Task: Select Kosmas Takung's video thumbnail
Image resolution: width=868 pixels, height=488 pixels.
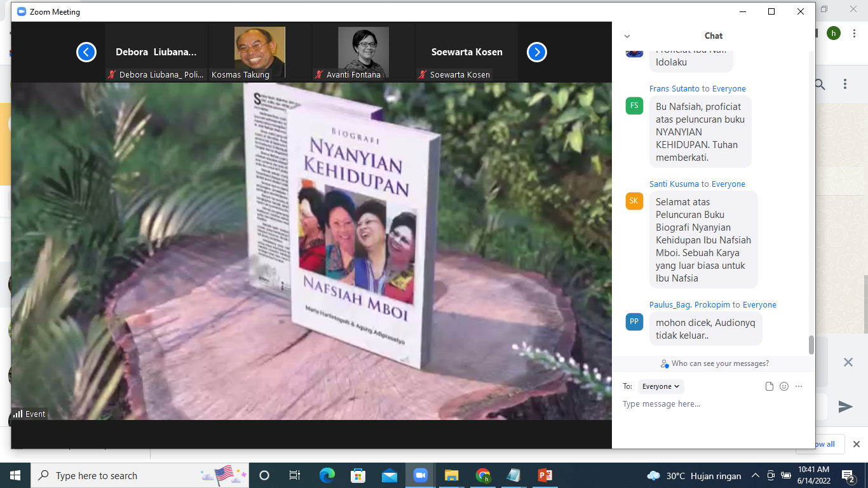Action: (259, 53)
